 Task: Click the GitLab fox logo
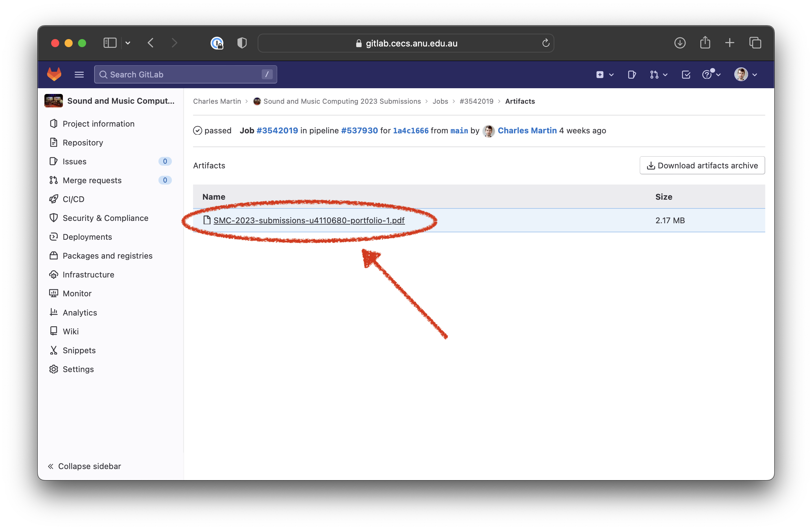[x=54, y=74]
